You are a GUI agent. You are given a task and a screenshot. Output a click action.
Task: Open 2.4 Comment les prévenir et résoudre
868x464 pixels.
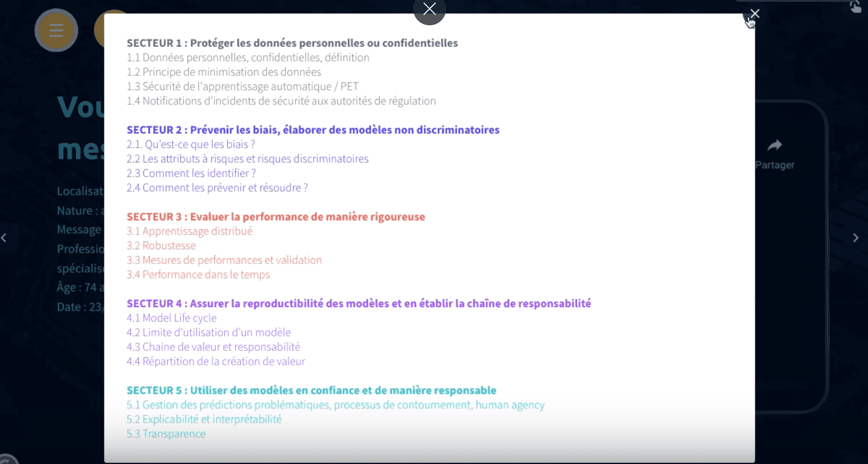click(x=217, y=188)
